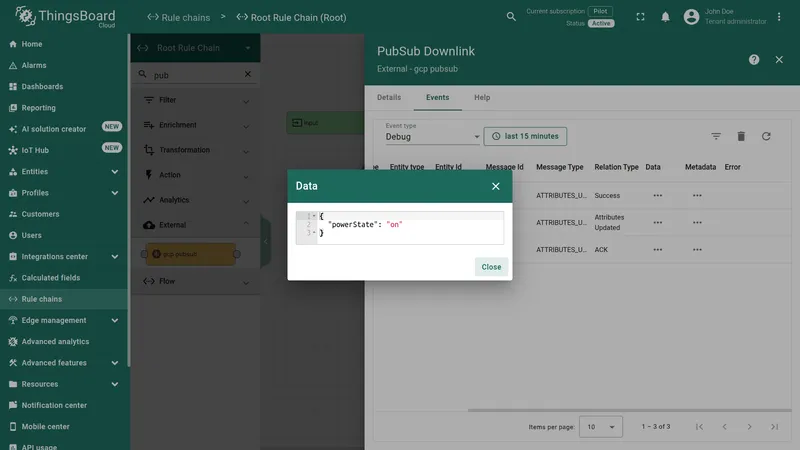Click the ThingsBoard Cloud logo
Screen dimensions: 800x450
[65, 17]
